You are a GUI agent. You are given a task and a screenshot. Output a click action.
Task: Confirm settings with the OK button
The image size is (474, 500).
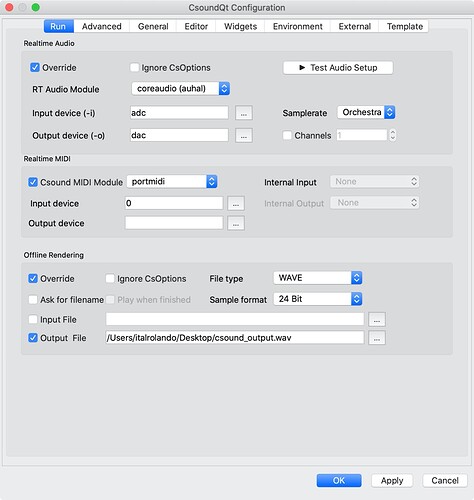pyautogui.click(x=339, y=480)
